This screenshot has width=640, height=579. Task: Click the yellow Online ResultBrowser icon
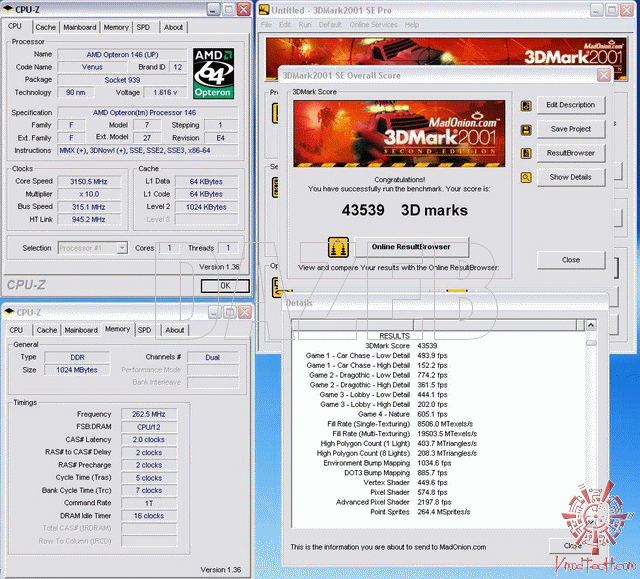point(338,247)
